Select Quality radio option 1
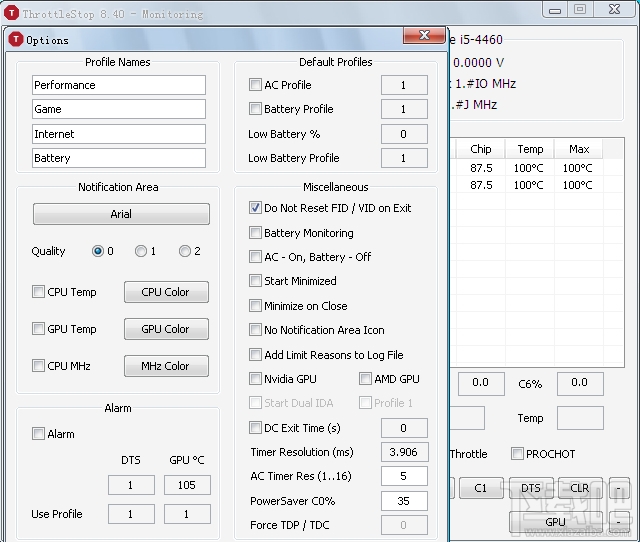Viewport: 640px width, 542px height. click(x=141, y=251)
